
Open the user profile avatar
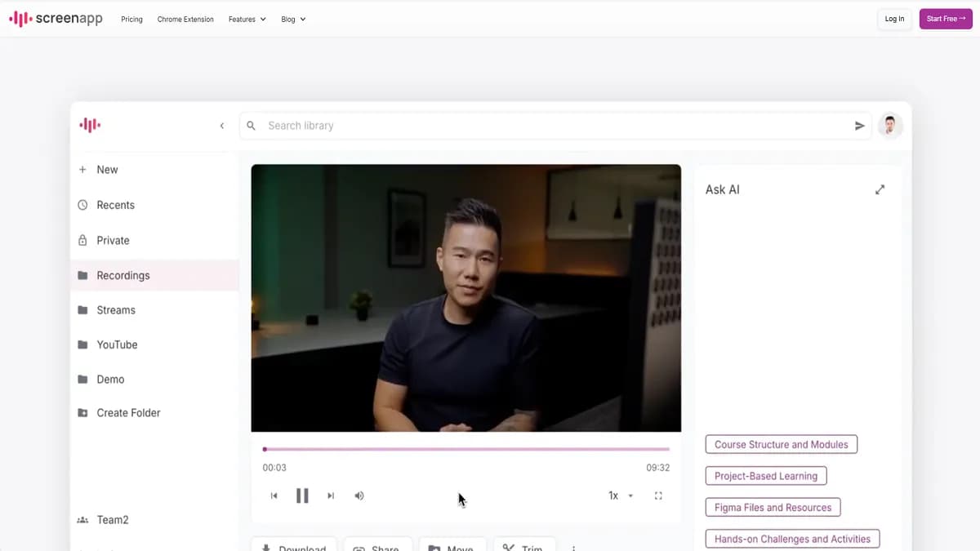point(890,126)
